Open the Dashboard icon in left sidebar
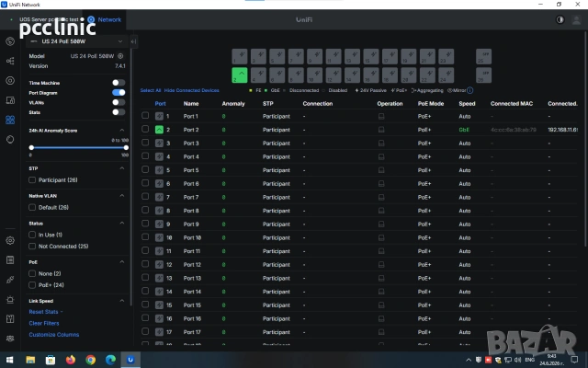The image size is (588, 368). pyautogui.click(x=10, y=41)
